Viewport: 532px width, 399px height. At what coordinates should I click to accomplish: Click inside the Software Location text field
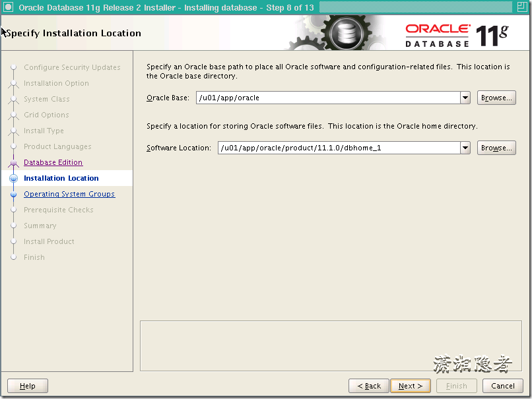330,148
